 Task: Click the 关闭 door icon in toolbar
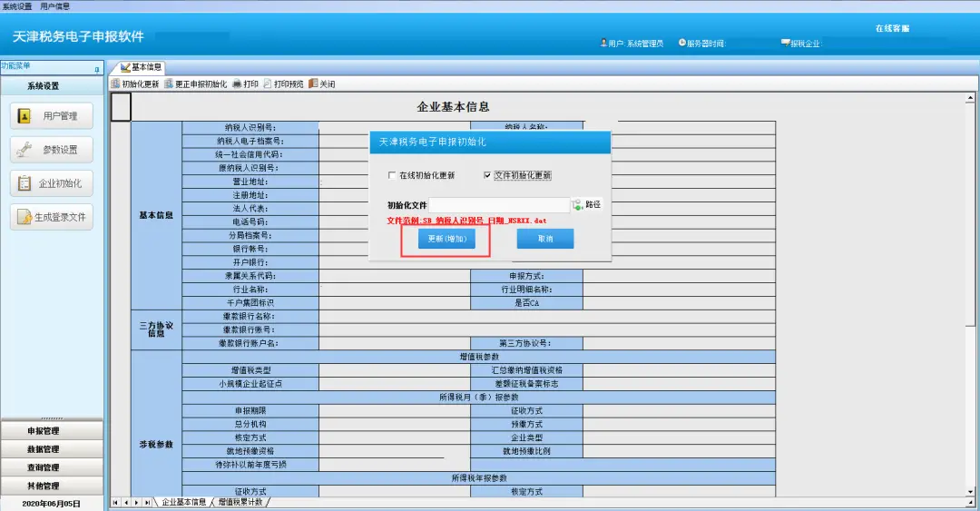point(313,84)
